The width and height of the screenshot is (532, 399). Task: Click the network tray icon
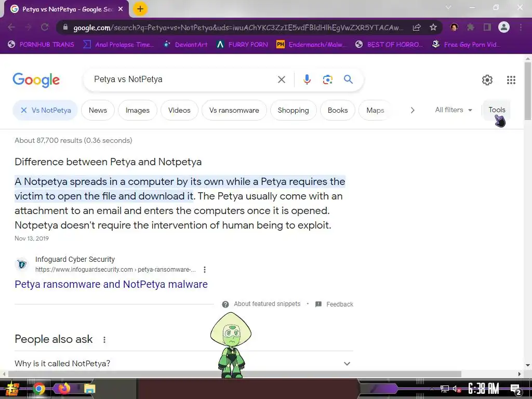(445, 389)
